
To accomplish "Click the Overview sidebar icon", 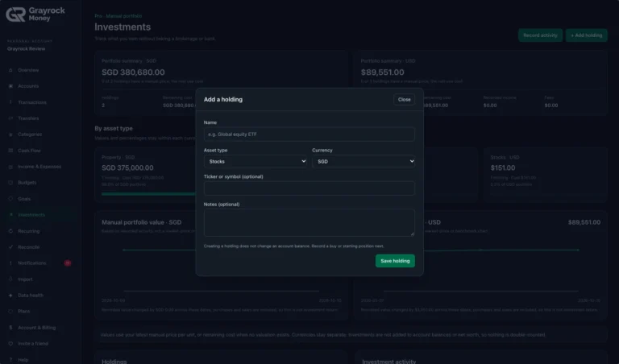I will click(x=10, y=70).
